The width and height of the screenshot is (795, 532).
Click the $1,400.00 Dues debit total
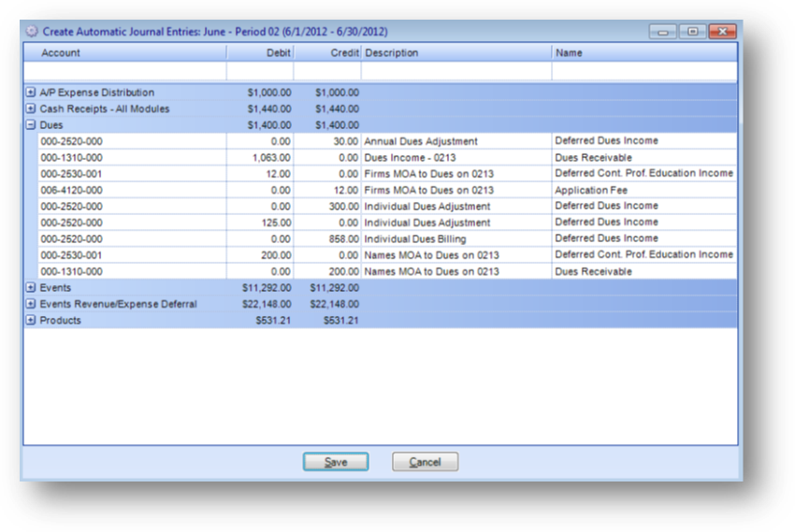tap(269, 125)
